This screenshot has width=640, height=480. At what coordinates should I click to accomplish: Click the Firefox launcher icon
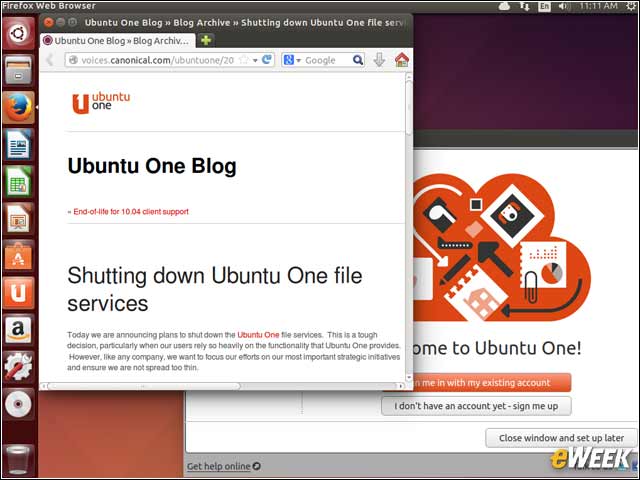pos(18,107)
